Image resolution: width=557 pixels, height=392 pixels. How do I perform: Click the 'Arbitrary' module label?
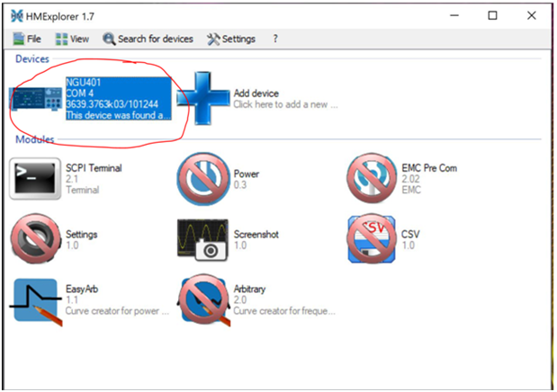coord(249,289)
